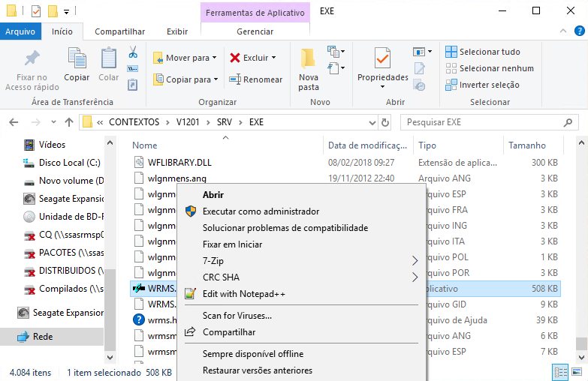The height and width of the screenshot is (381, 588).
Task: Click the Inverter seleção option
Action: pos(489,85)
